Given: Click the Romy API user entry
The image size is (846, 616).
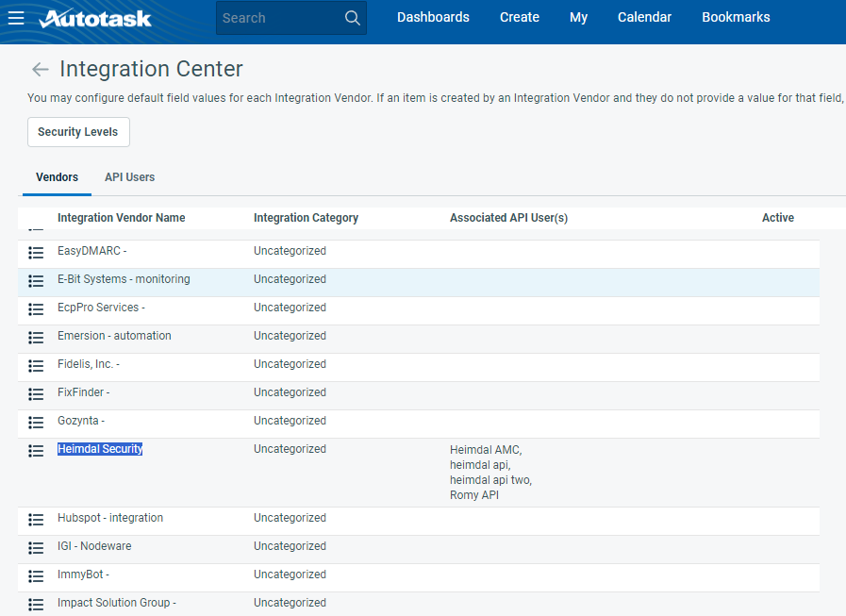Looking at the screenshot, I should click(474, 495).
